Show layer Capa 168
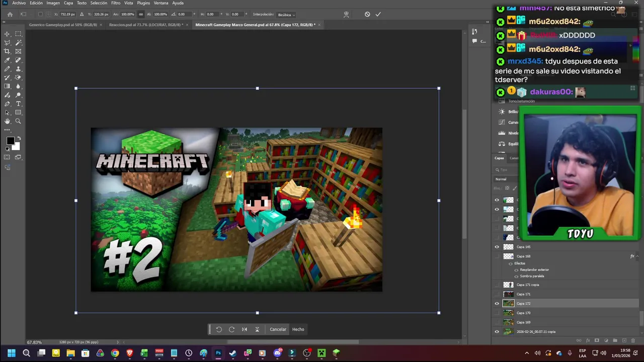 497,256
